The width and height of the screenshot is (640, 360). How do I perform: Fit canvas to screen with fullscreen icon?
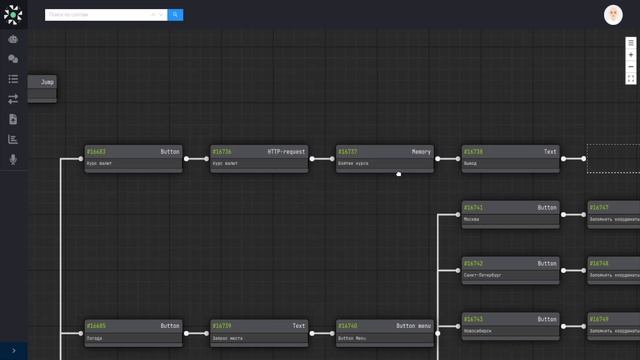[x=631, y=78]
